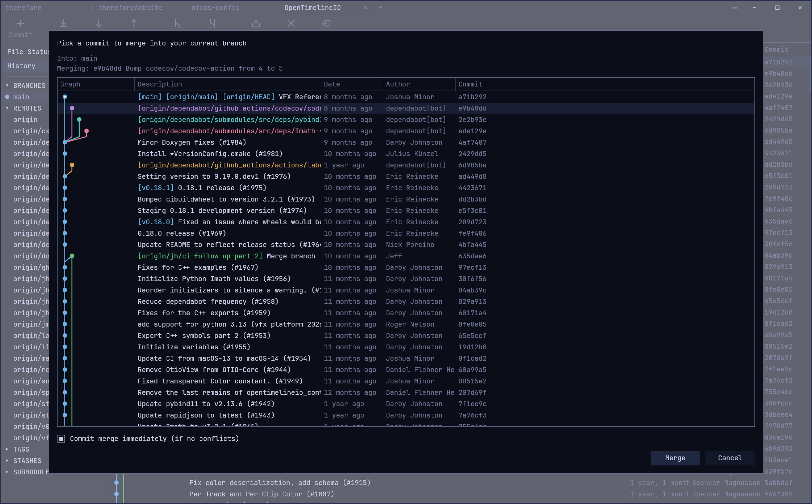The image size is (812, 504).
Task: Select commit 6d905ba actions/label dependabot row
Action: pos(406,165)
